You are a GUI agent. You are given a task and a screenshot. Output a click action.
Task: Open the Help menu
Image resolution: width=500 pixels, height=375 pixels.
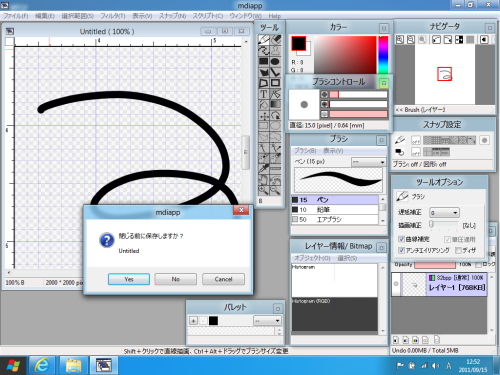pyautogui.click(x=275, y=16)
